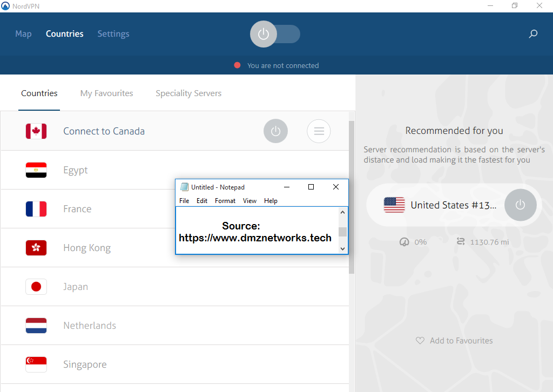Image resolution: width=553 pixels, height=392 pixels.
Task: Click Connect to Canada text
Action: 104,131
